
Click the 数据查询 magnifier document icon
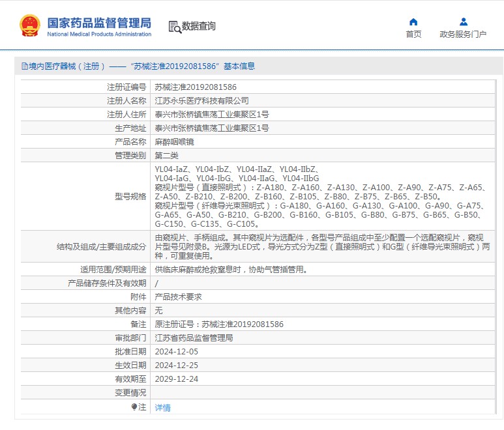click(x=174, y=27)
